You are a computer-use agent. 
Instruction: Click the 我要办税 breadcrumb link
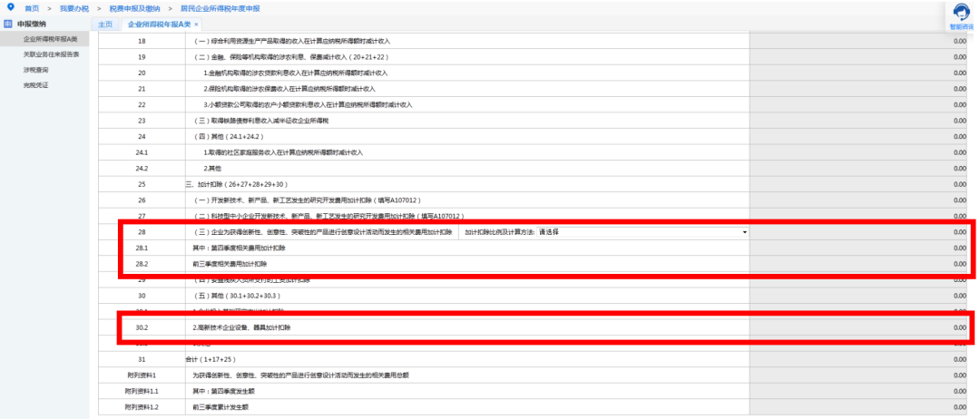74,8
